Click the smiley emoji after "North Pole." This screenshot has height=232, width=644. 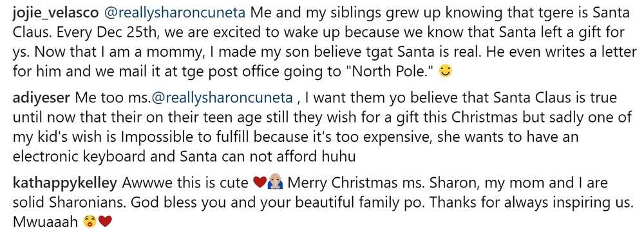(x=445, y=72)
